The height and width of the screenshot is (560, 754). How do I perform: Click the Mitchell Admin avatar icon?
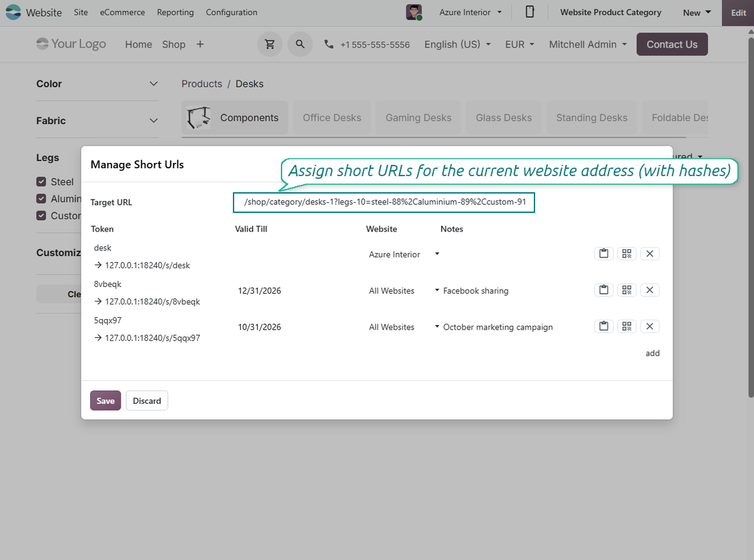414,12
